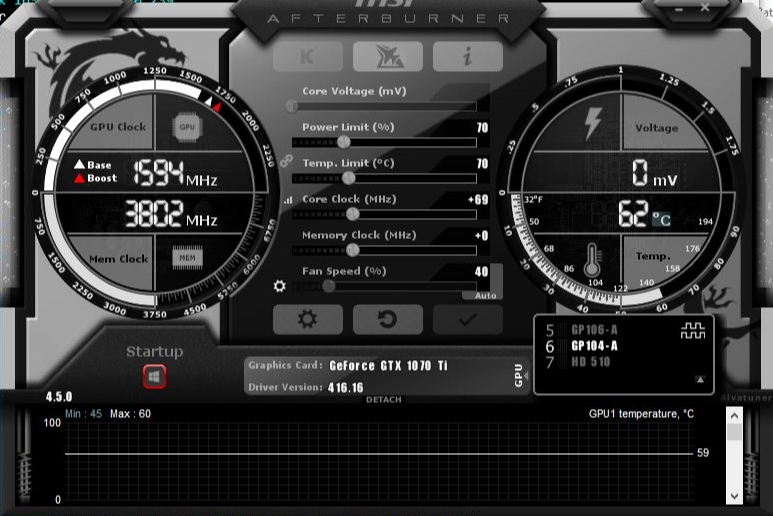Collapse GPU list with the up arrow
The height and width of the screenshot is (516, 773).
tap(700, 379)
